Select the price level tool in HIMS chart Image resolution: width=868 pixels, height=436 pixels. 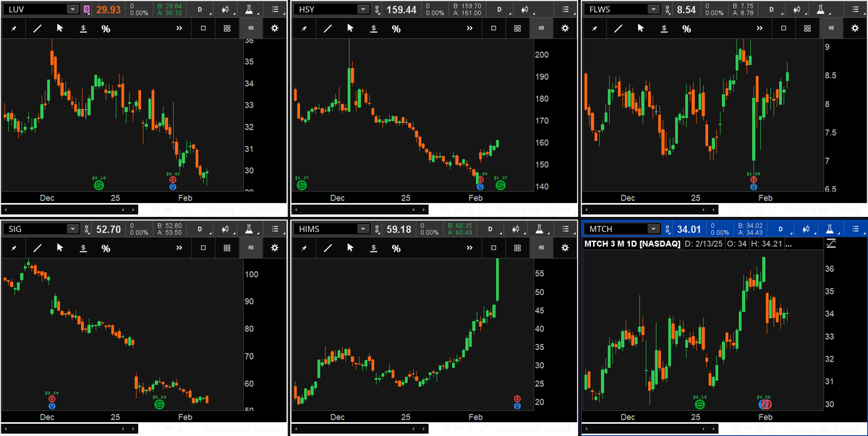pos(373,248)
